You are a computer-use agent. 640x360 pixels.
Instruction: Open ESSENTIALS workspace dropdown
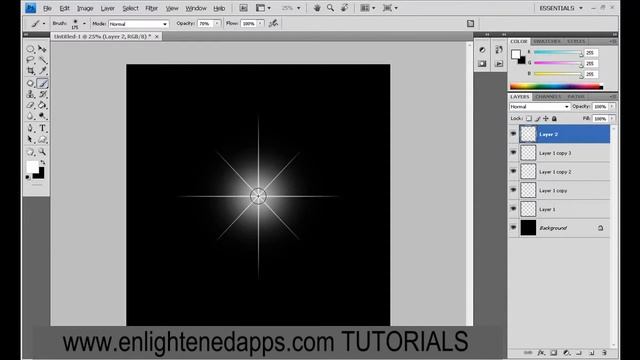coord(561,8)
